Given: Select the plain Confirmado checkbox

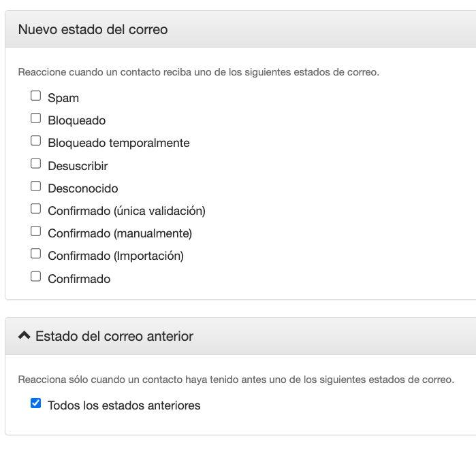Looking at the screenshot, I should [36, 276].
